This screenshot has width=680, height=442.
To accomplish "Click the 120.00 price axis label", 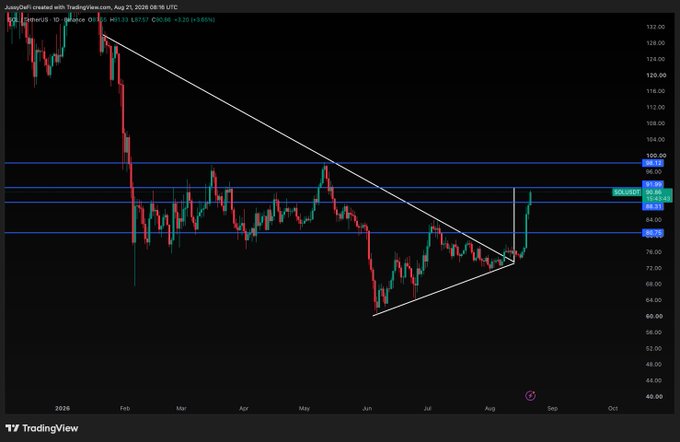I will (x=655, y=75).
